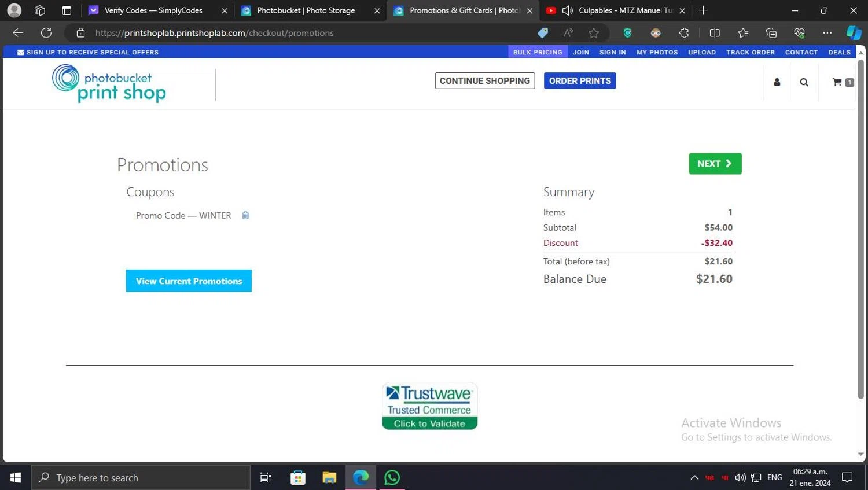The height and width of the screenshot is (490, 868).
Task: Refresh the page with reload icon
Action: tap(46, 33)
